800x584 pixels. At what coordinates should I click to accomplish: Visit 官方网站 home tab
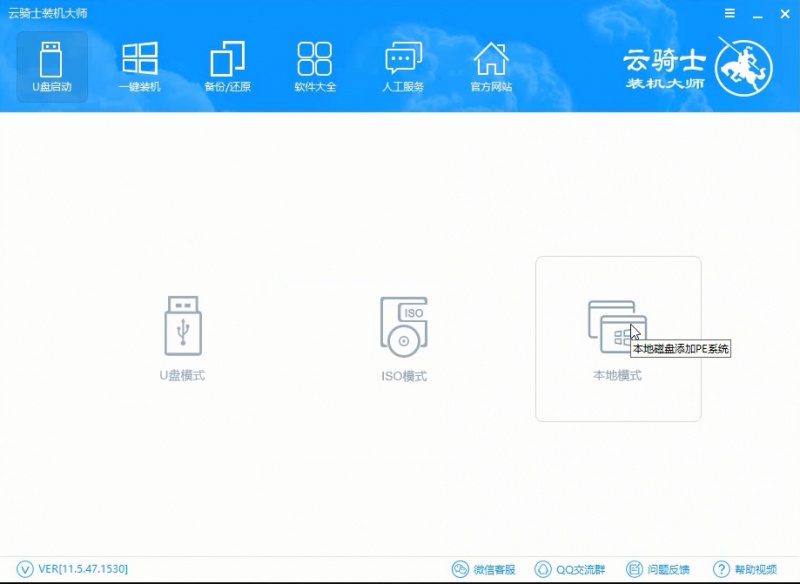tap(491, 67)
